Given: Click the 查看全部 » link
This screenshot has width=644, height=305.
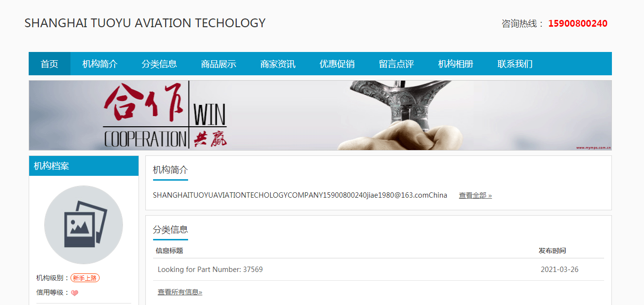Looking at the screenshot, I should point(475,195).
